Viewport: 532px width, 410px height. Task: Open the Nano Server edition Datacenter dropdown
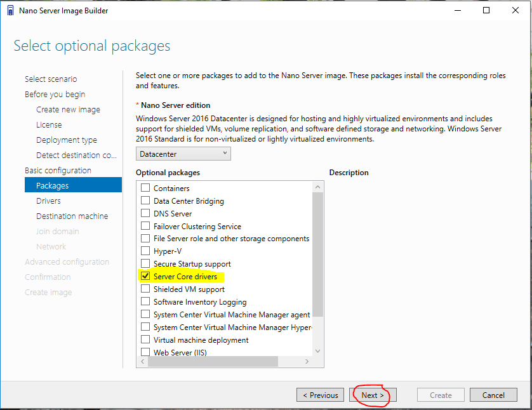183,154
